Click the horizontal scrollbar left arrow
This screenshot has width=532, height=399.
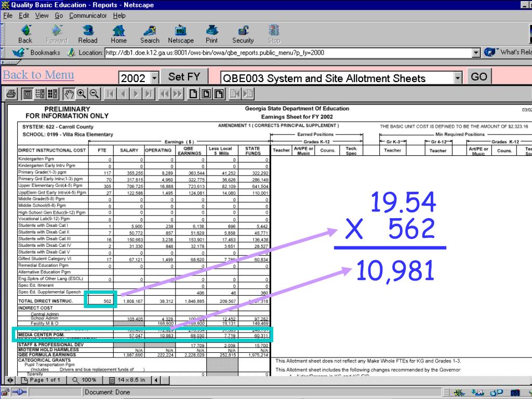pyautogui.click(x=156, y=380)
